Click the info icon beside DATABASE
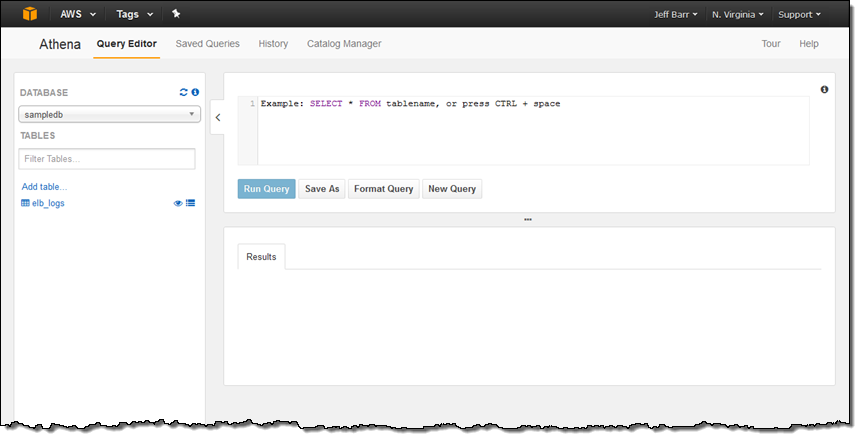Viewport: 860px width, 439px height. [x=195, y=92]
